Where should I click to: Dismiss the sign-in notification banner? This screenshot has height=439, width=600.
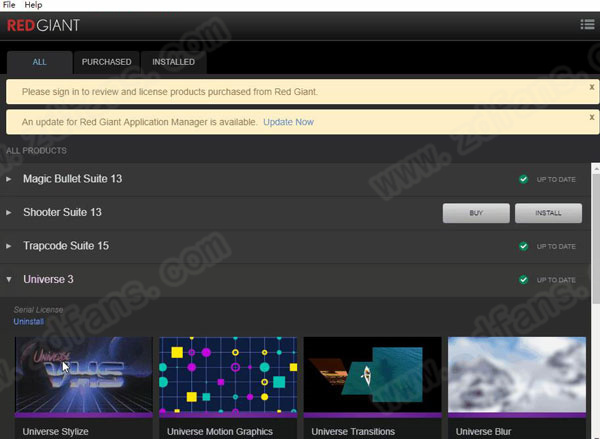click(592, 87)
